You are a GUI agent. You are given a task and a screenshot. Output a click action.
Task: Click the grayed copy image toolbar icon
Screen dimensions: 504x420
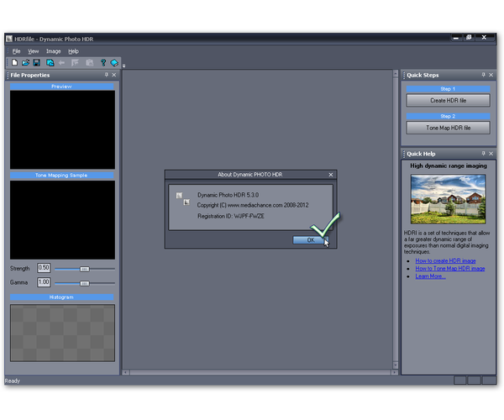[90, 62]
